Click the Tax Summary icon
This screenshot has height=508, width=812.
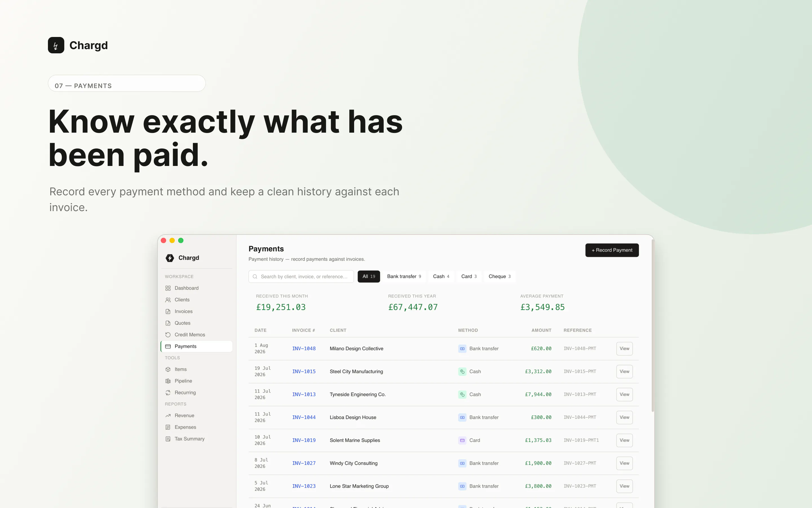click(168, 439)
